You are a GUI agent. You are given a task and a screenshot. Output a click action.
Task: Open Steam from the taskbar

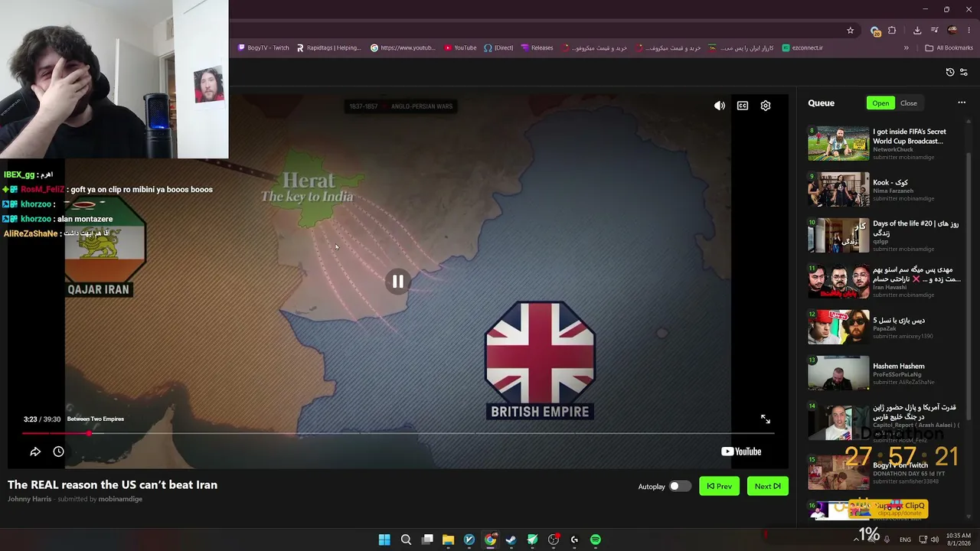click(x=511, y=540)
